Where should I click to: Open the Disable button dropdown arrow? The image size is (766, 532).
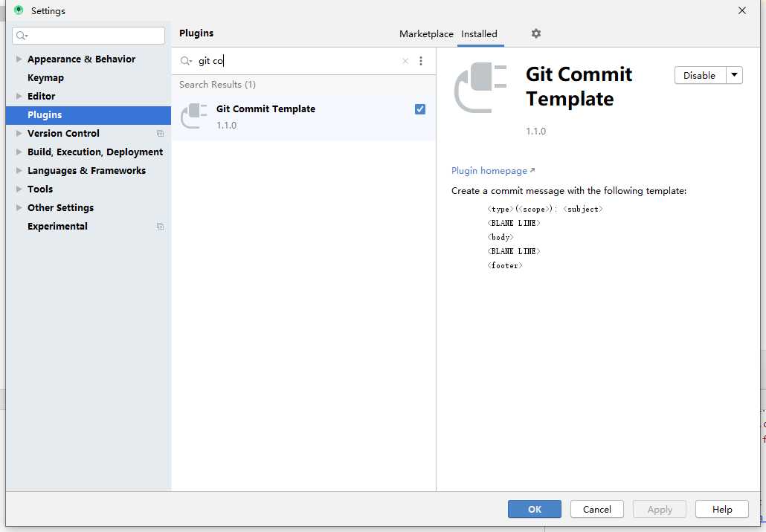[x=734, y=75]
